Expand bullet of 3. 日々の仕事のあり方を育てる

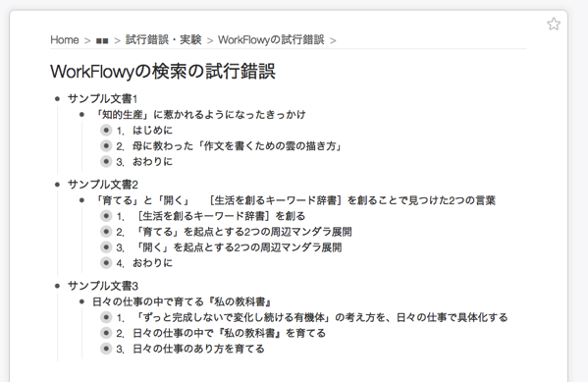point(106,349)
